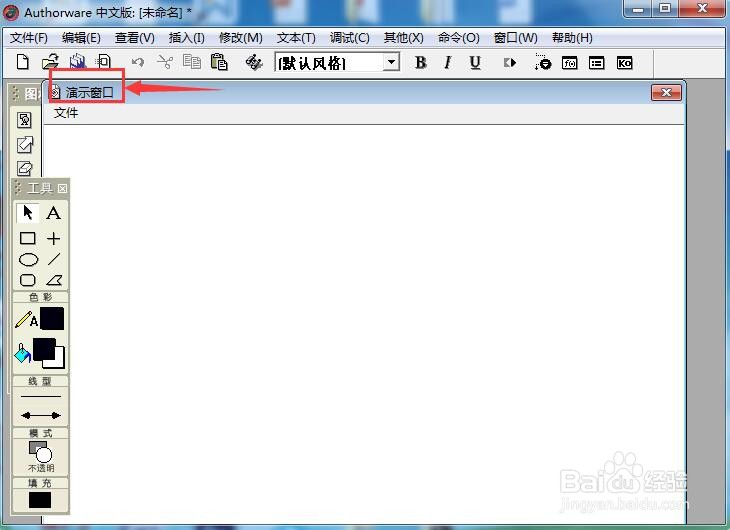Click the black fill pattern swatch

pyautogui.click(x=40, y=500)
